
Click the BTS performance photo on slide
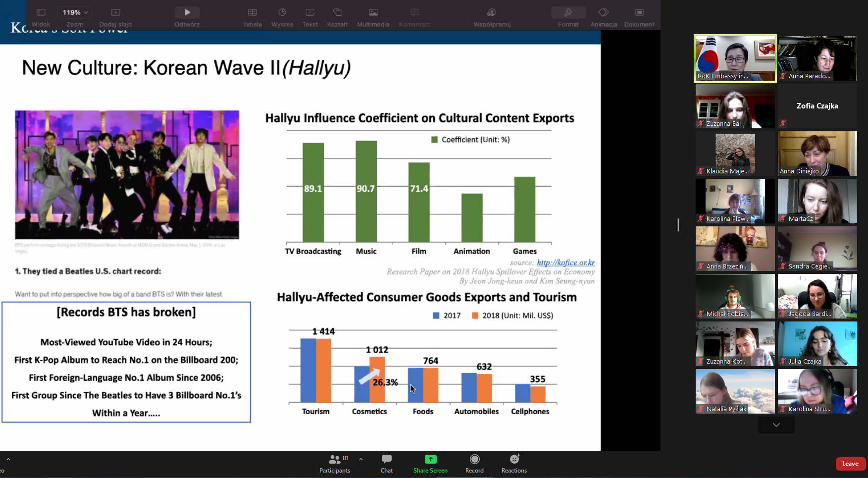(x=127, y=175)
